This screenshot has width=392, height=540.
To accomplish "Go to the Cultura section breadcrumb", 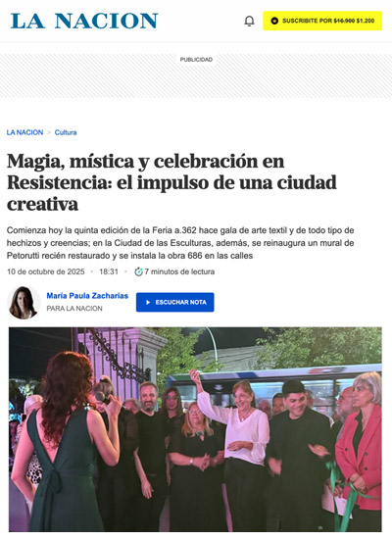I will point(66,132).
